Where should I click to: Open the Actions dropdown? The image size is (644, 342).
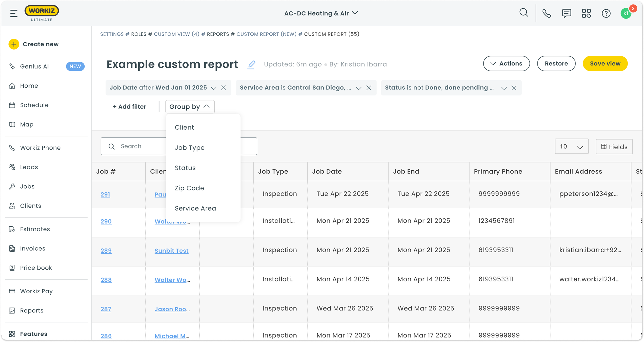(506, 64)
